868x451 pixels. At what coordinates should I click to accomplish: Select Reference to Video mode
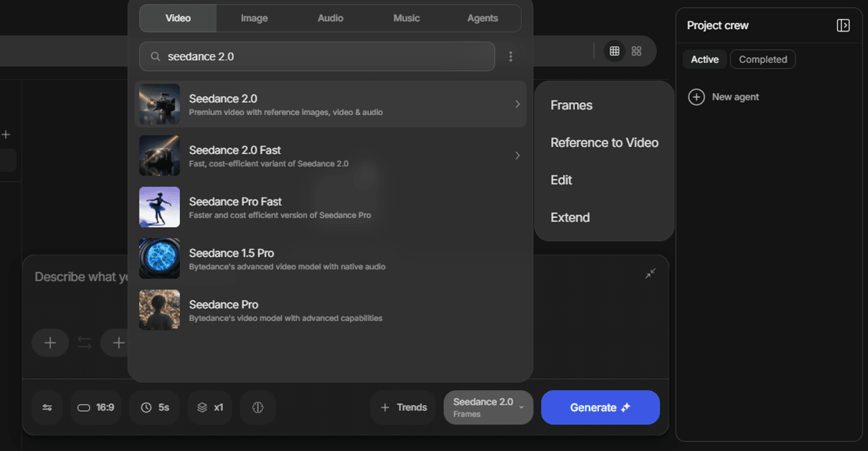click(604, 142)
